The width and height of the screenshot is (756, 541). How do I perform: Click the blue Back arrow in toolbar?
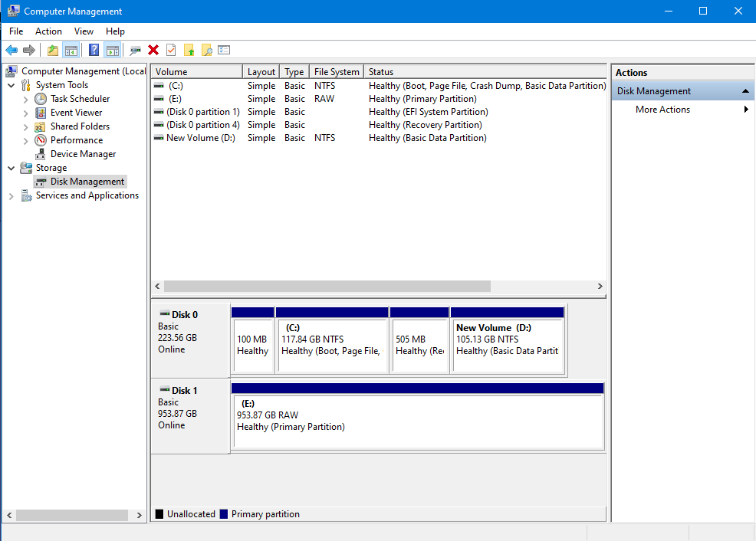(x=12, y=50)
